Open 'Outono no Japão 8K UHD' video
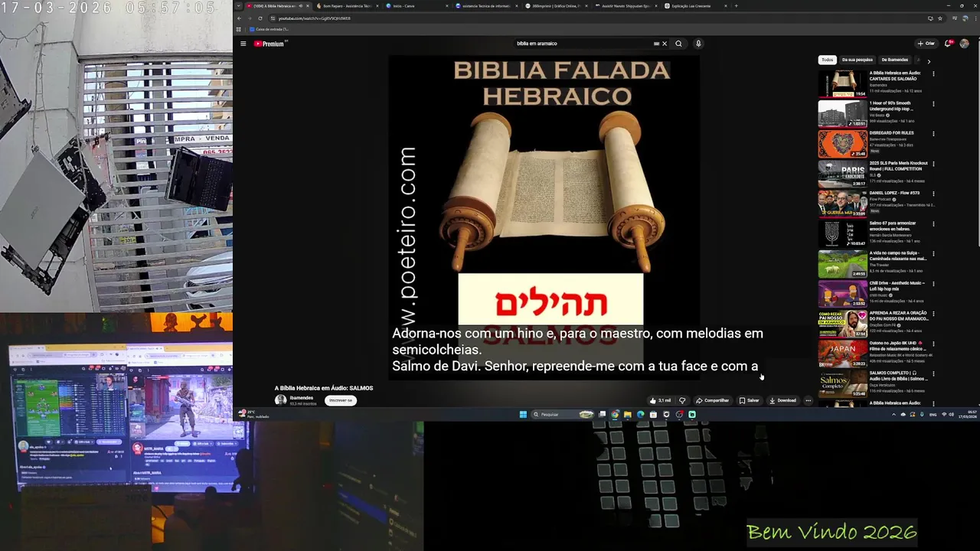This screenshot has width=980, height=551. click(842, 354)
